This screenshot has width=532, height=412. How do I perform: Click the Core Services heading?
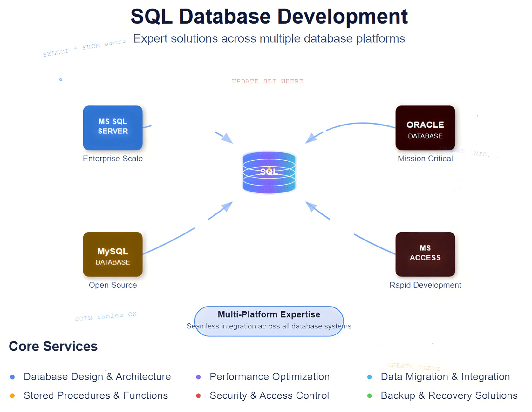coord(53,346)
